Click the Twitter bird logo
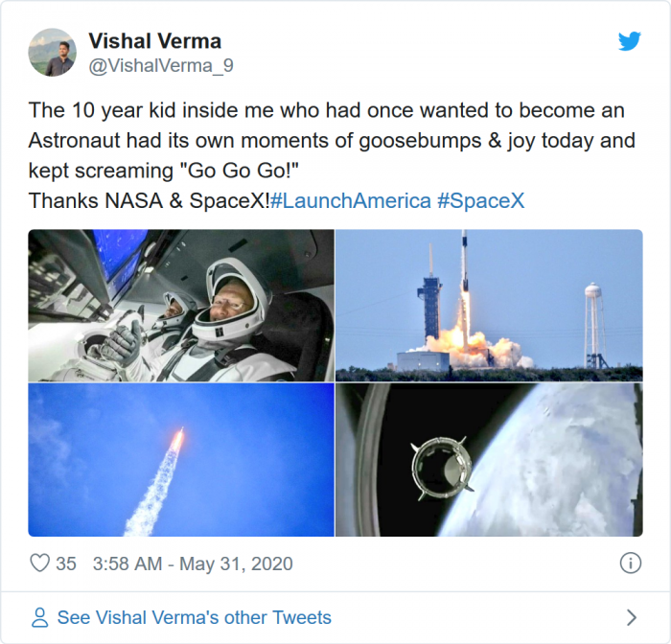 (629, 42)
